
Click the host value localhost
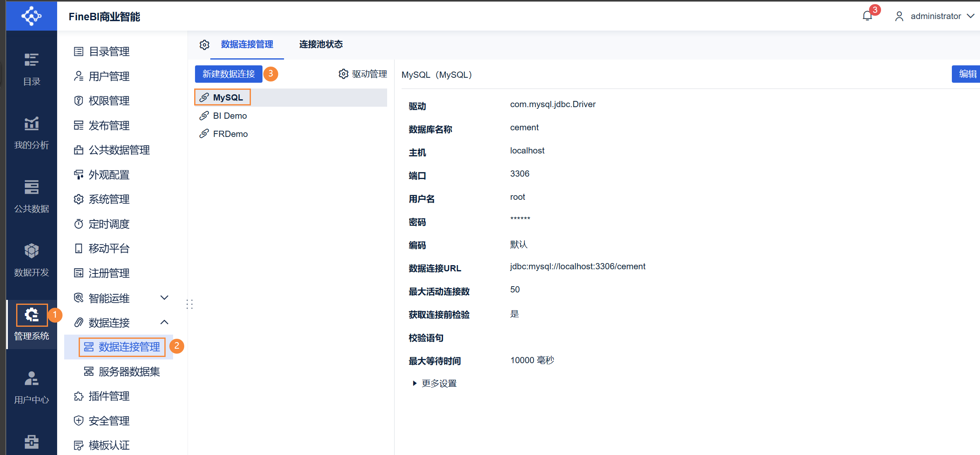click(527, 151)
